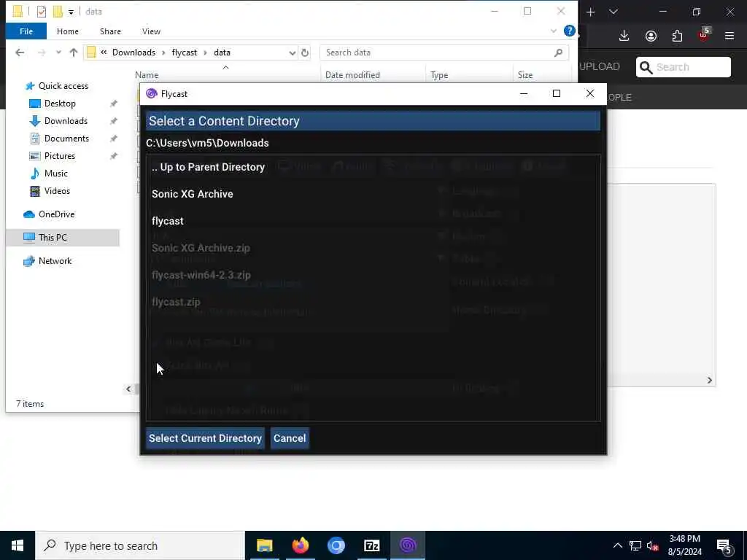Open Music in the navigation pane

pos(55,174)
